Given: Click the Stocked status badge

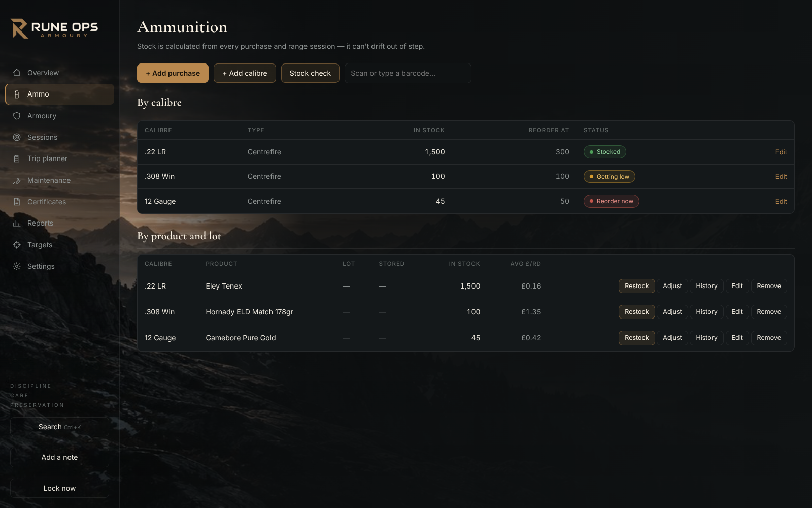Looking at the screenshot, I should (604, 152).
